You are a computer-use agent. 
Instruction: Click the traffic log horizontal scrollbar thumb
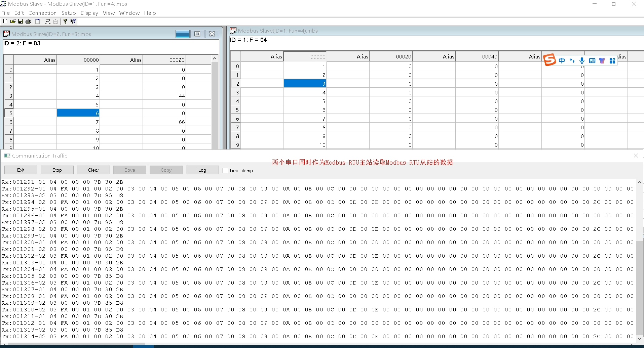pos(76,343)
